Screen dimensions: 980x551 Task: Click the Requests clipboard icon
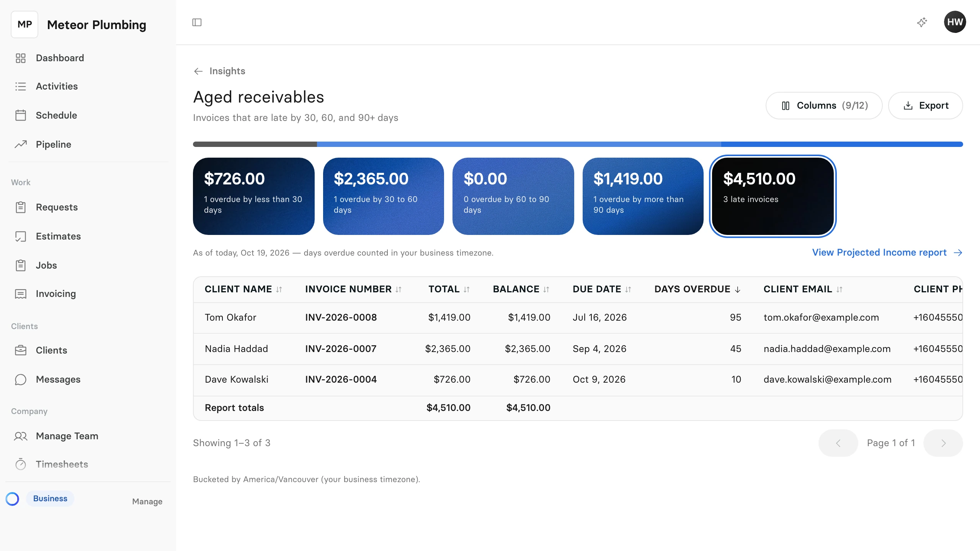click(21, 207)
